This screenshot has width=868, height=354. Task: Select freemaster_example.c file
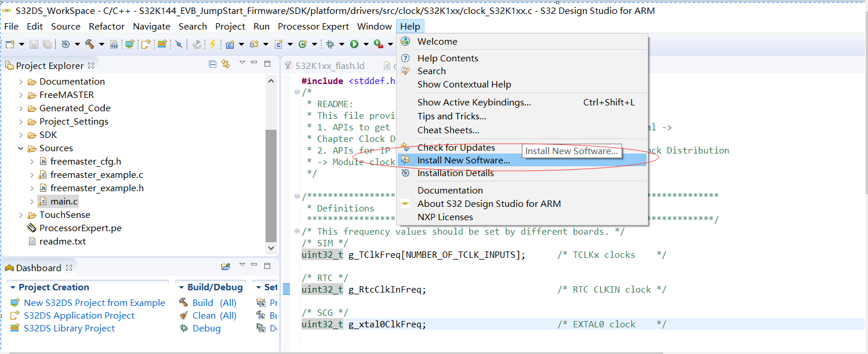point(96,175)
